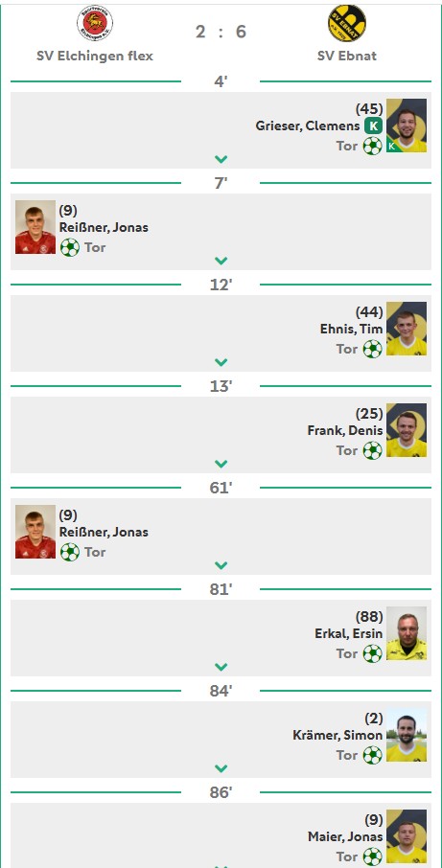Viewport: 442px width, 868px height.
Task: Open player link Reißner, Jonas at 7'
Action: [105, 227]
